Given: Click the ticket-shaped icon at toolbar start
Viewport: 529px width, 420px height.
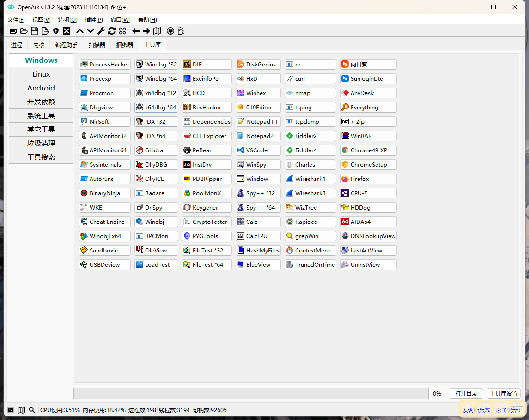Looking at the screenshot, I should tap(13, 31).
